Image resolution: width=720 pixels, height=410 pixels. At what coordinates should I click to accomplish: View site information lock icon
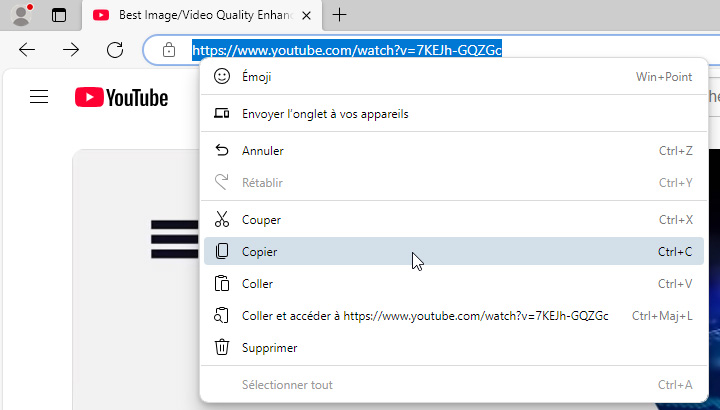169,50
